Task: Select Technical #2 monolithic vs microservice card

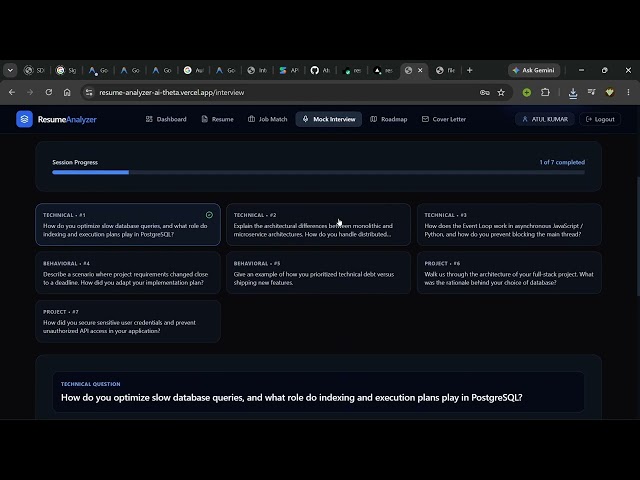Action: 318,224
